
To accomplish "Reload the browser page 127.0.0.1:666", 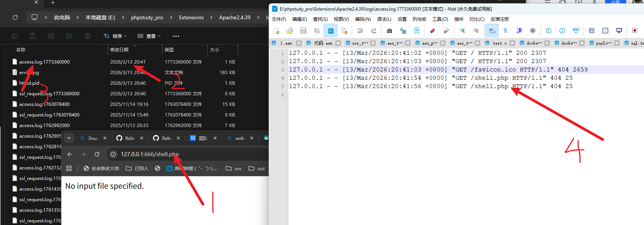I will [97, 154].
